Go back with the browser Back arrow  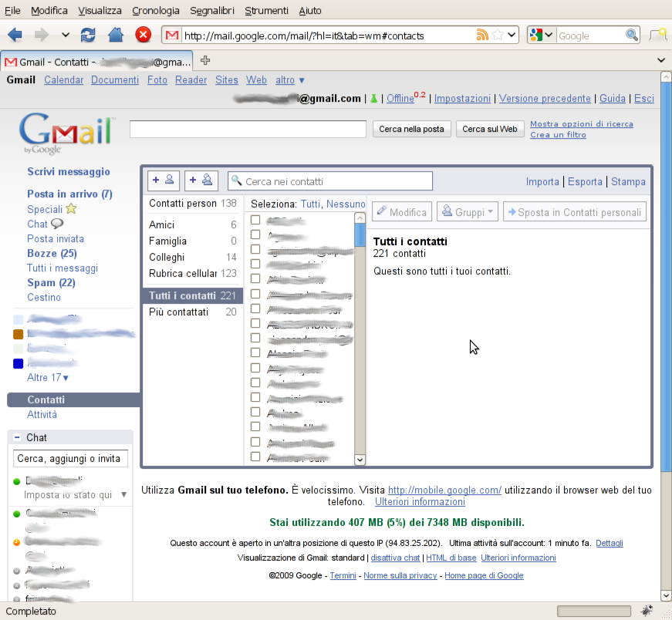[x=15, y=35]
